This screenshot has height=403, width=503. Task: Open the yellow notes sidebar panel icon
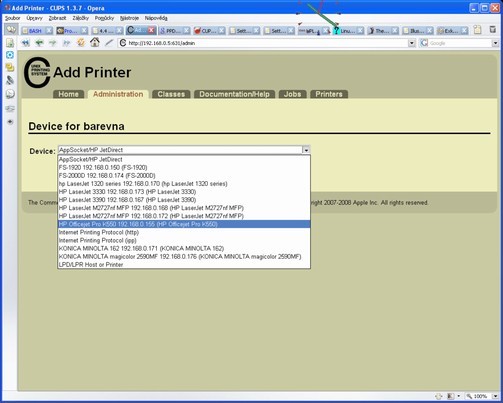pos(10,67)
